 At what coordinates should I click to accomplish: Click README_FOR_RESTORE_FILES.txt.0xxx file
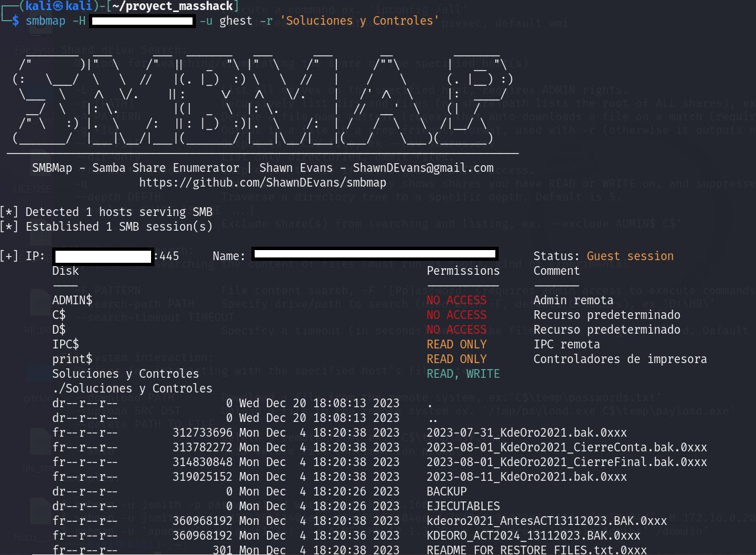[x=537, y=550]
